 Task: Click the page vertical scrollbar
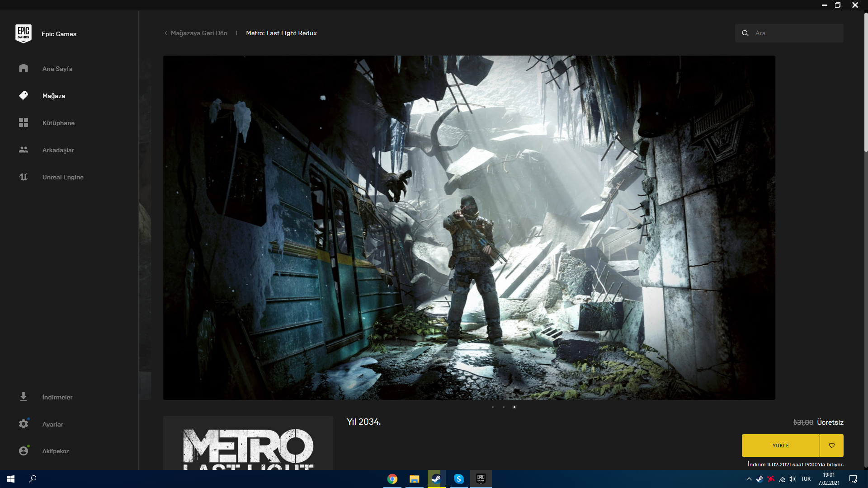tap(865, 81)
